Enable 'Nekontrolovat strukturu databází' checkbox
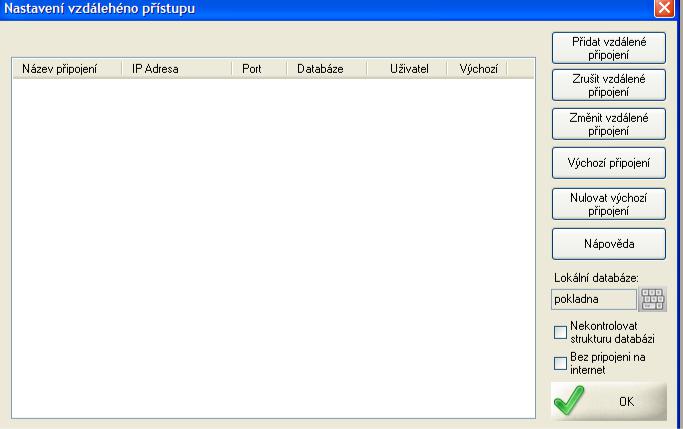Viewport: 683px width, 429px height. click(560, 332)
